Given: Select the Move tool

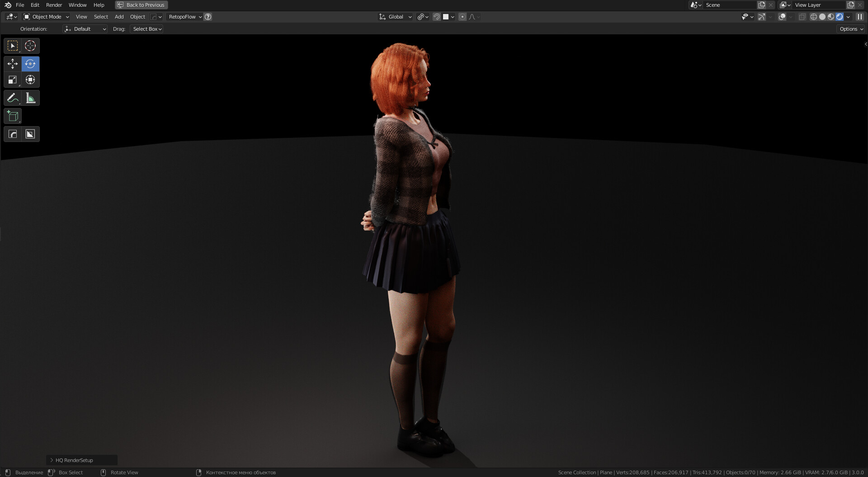Looking at the screenshot, I should [x=13, y=64].
